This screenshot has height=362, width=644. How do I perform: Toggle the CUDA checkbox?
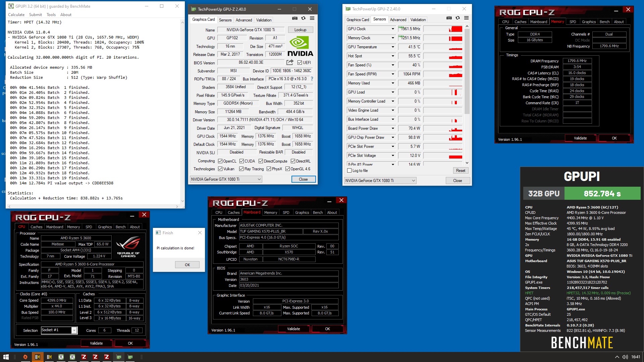coord(241,161)
